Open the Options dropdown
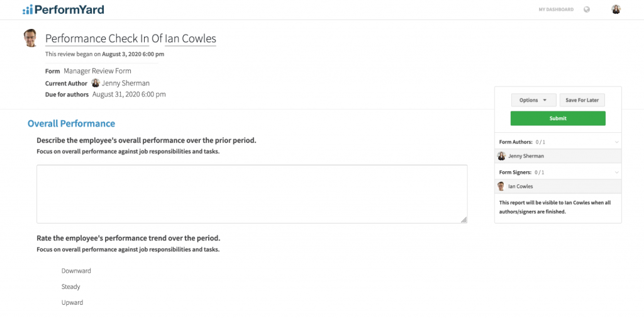Screen dimensions: 644x318 click(x=533, y=100)
